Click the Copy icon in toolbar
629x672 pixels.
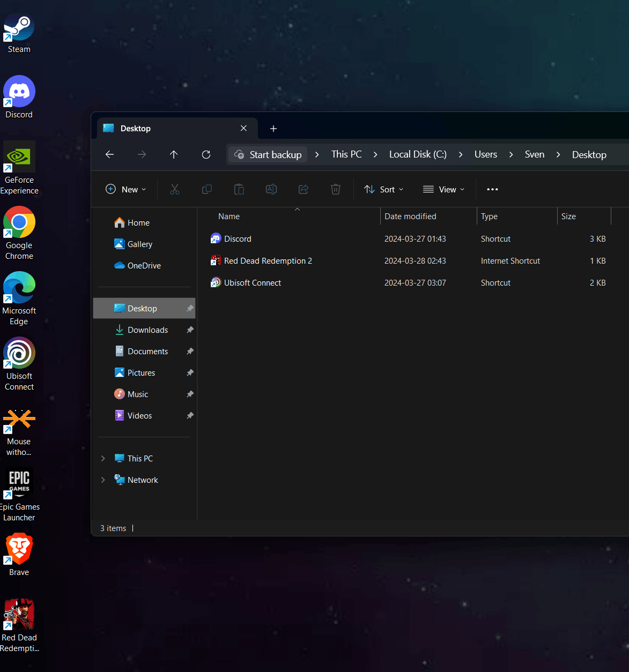tap(207, 189)
